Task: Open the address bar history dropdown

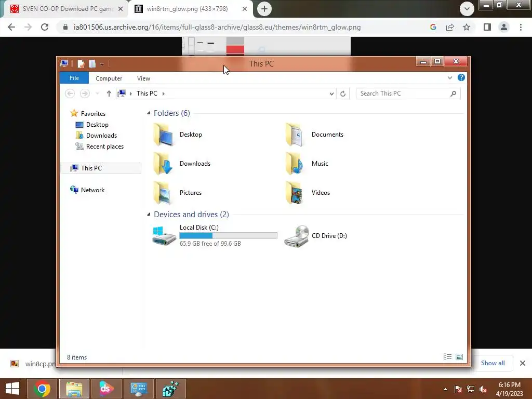Action: pyautogui.click(x=331, y=94)
